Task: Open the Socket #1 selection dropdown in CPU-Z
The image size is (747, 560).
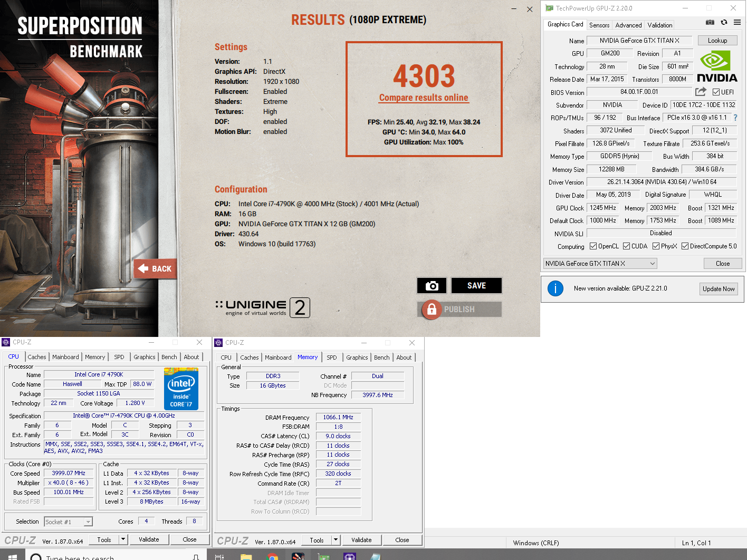Action: 68,522
